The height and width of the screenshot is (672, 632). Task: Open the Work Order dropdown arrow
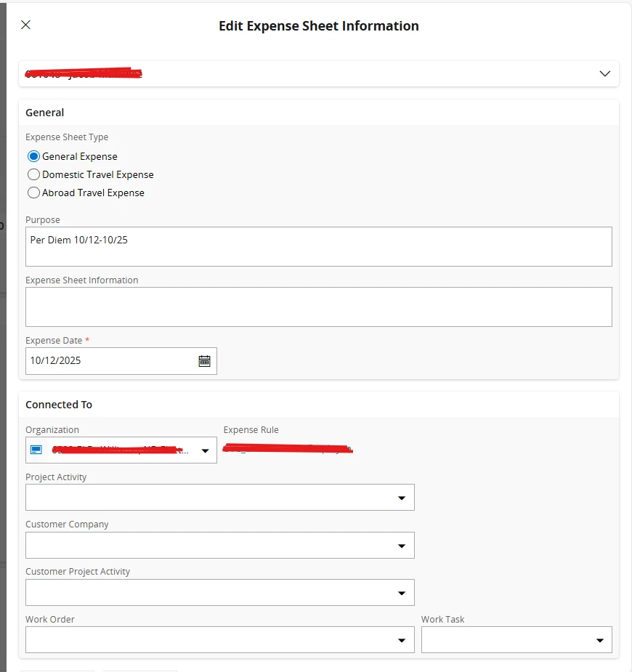tap(401, 640)
